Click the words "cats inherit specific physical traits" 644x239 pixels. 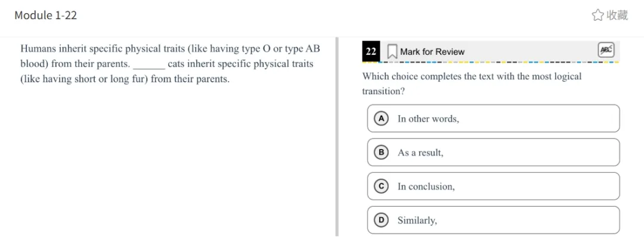coord(240,64)
